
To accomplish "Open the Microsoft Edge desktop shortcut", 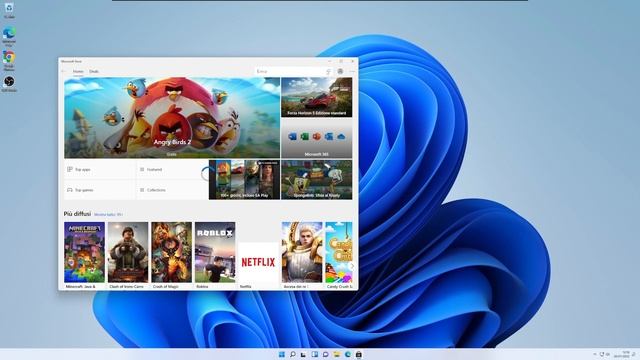I will point(9,36).
